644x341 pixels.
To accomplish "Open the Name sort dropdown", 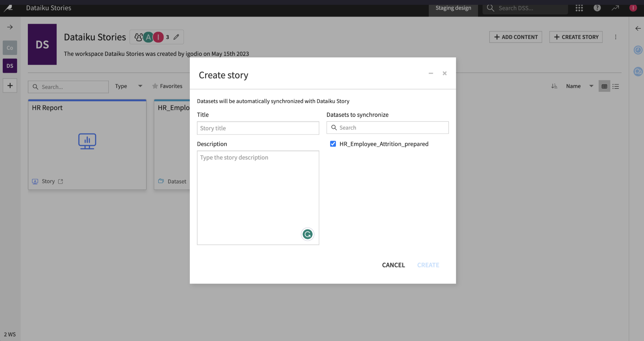I will coord(580,86).
